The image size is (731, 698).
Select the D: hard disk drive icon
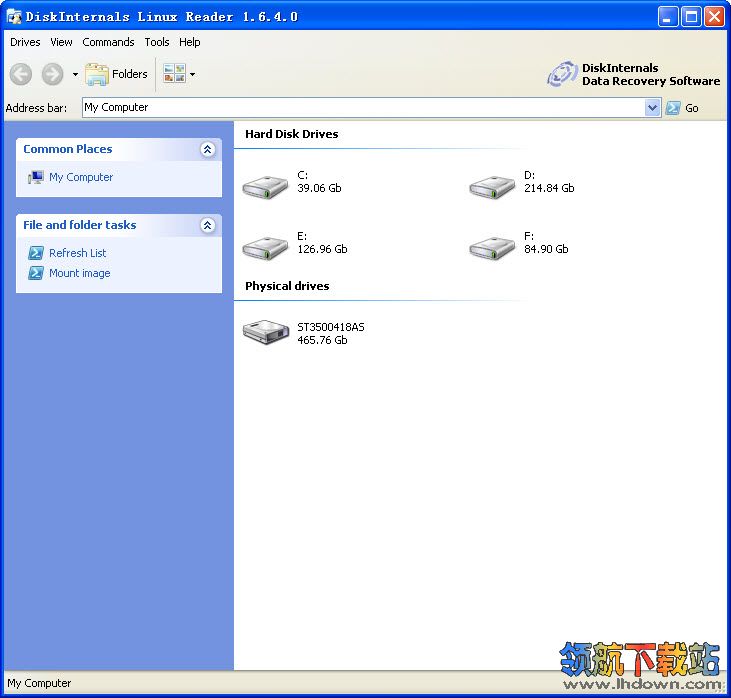492,187
